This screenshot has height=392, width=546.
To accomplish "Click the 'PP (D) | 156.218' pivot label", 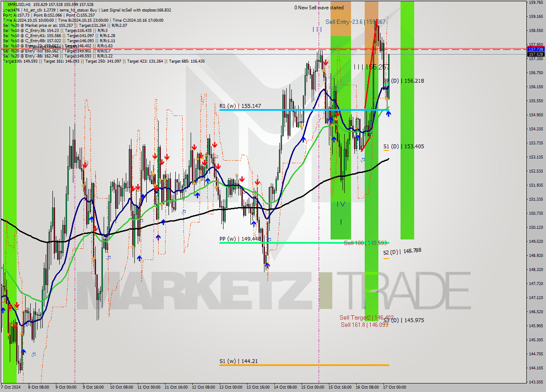I will 404,81.
